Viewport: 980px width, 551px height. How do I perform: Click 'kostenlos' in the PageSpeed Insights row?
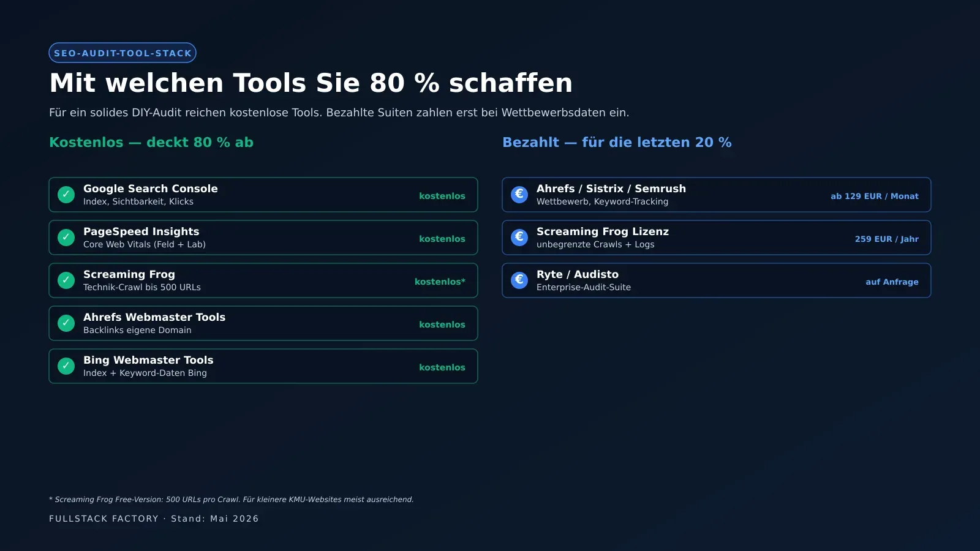[442, 239]
